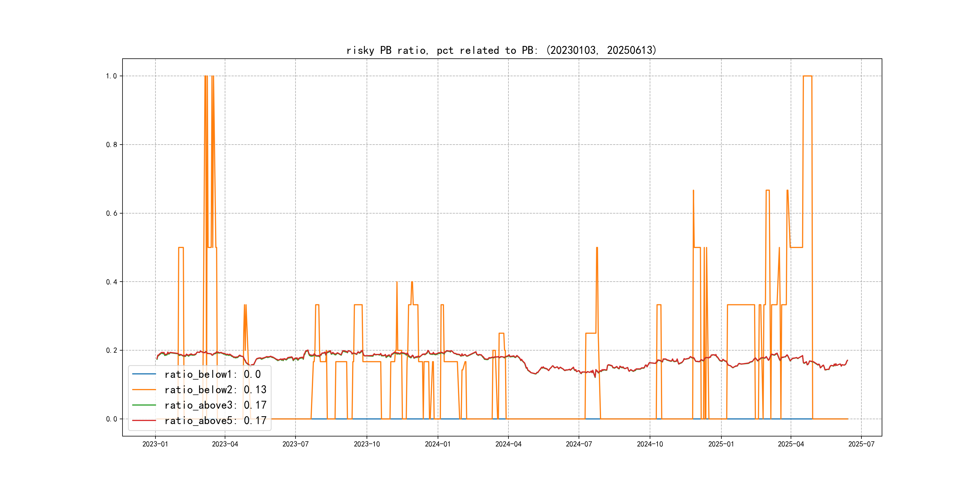The image size is (980, 490).
Task: Click the 'ratio_above5: 0.17' legend label
Action: click(x=215, y=420)
